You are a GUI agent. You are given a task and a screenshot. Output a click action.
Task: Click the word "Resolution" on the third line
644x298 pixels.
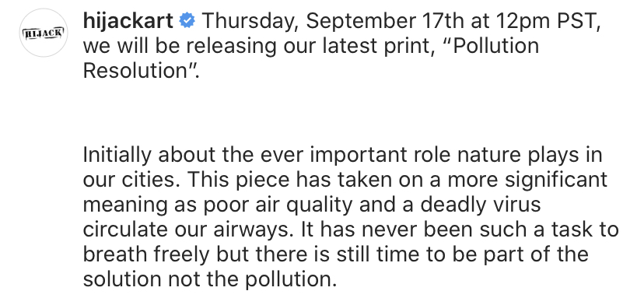click(135, 70)
